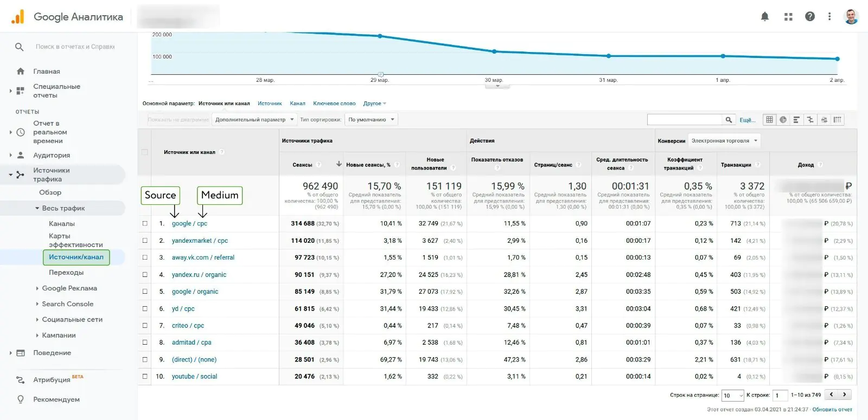The image size is (868, 420).
Task: Expand the Кампании section
Action: tap(37, 335)
